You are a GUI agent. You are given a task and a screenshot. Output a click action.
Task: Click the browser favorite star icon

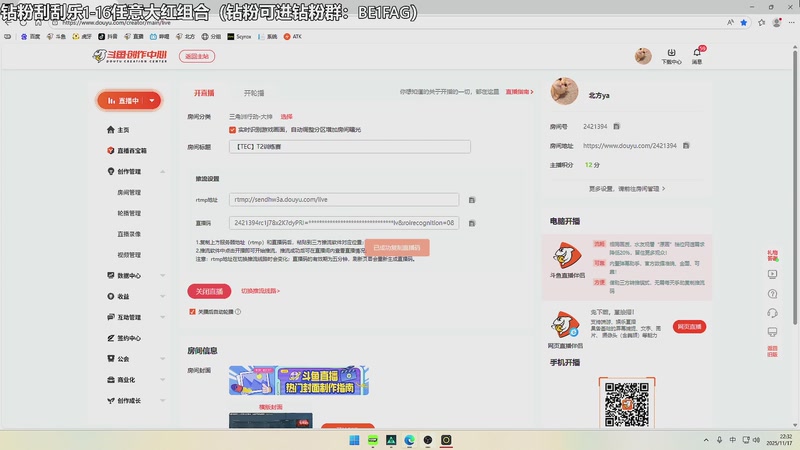coord(743,22)
